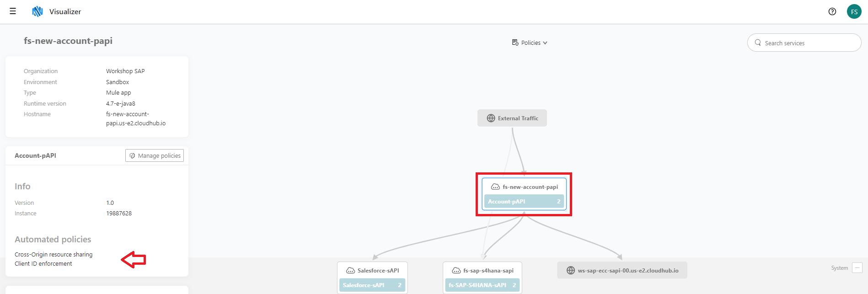This screenshot has width=868, height=294.
Task: Select the Salesforce-sAPI teal API bar
Action: click(372, 285)
